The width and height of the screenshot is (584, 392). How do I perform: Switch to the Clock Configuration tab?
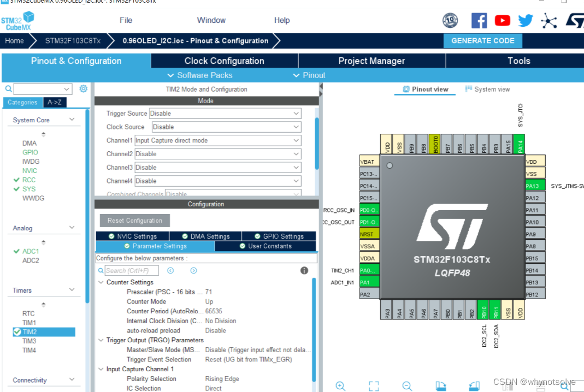(x=224, y=61)
